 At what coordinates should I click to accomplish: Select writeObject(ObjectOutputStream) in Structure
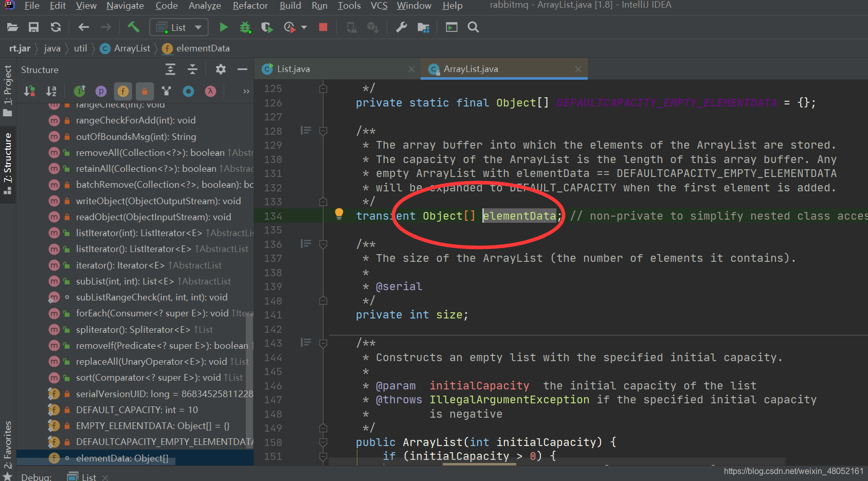pos(135,201)
